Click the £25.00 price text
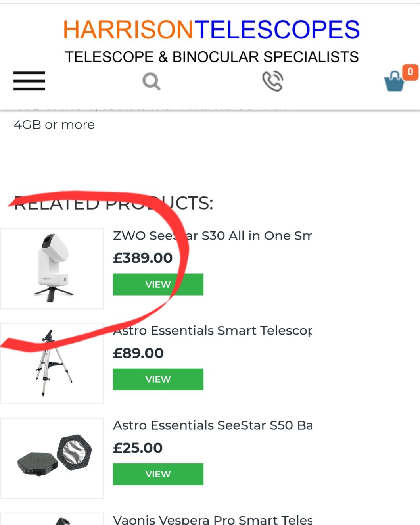Image resolution: width=420 pixels, height=525 pixels. (138, 448)
